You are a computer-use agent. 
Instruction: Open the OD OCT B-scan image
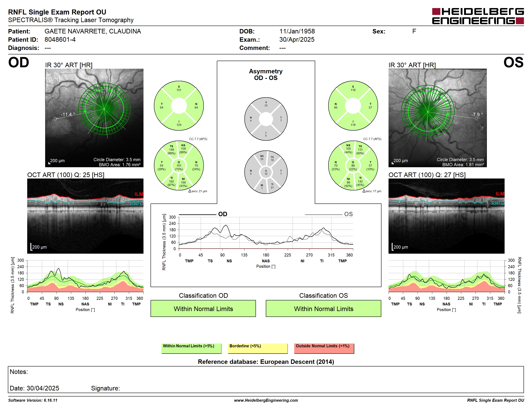click(85, 216)
